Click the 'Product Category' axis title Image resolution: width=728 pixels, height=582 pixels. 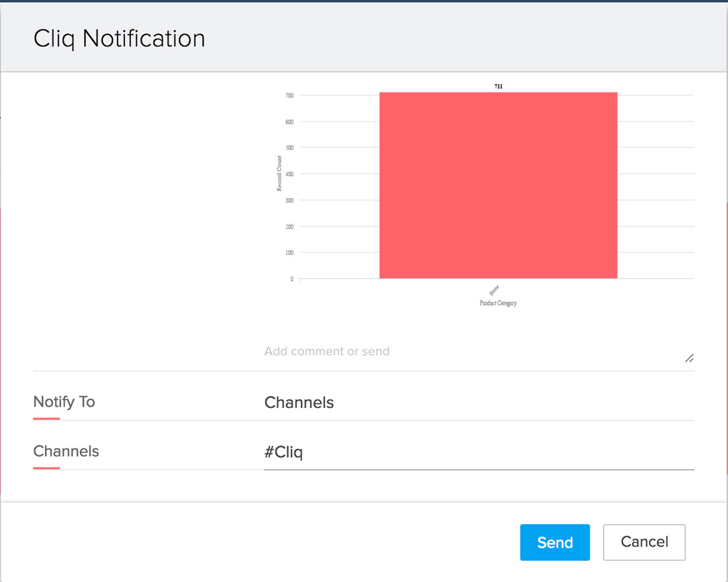[x=498, y=303]
